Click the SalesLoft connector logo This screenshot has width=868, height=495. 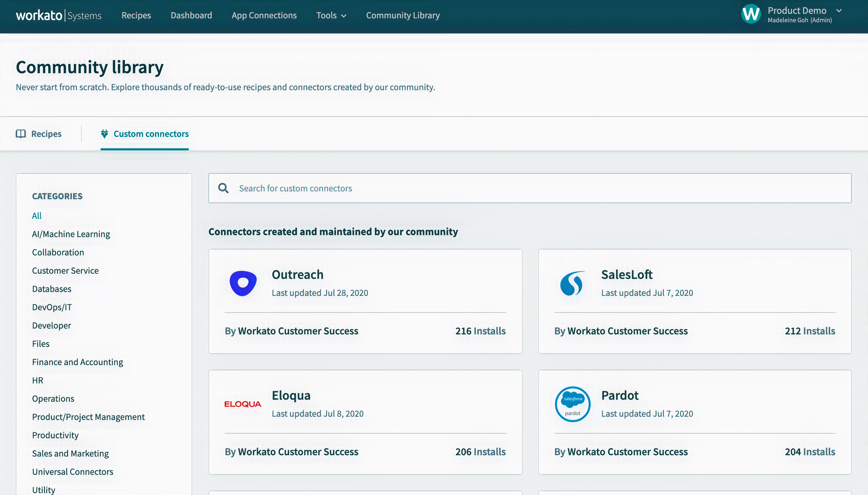(573, 283)
